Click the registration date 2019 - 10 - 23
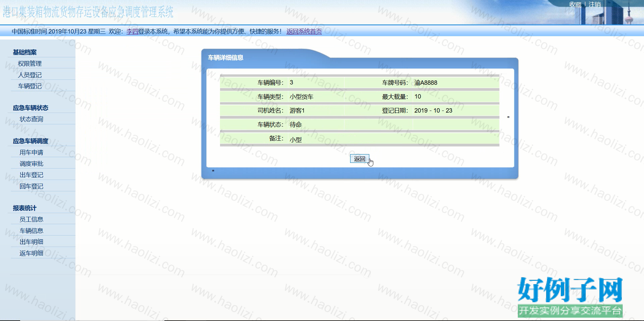The width and height of the screenshot is (644, 321). pos(433,111)
